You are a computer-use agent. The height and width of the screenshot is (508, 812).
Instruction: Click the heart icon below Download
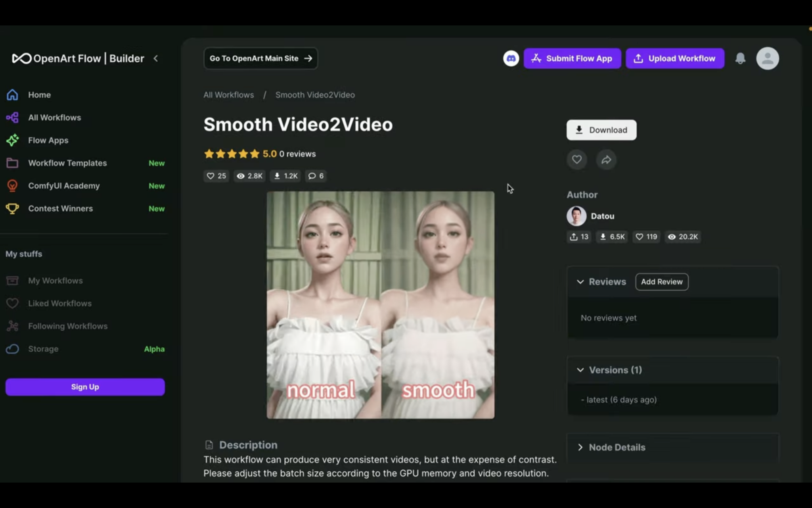point(577,159)
